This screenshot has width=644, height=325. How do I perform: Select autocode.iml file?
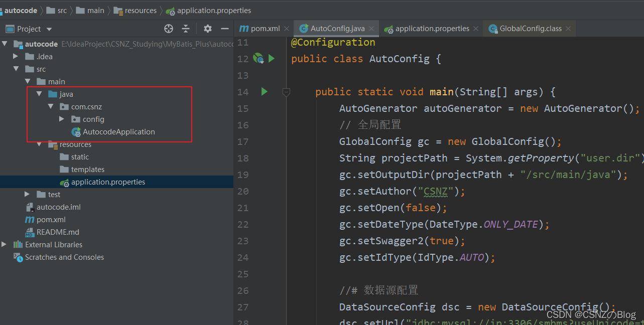coord(59,207)
